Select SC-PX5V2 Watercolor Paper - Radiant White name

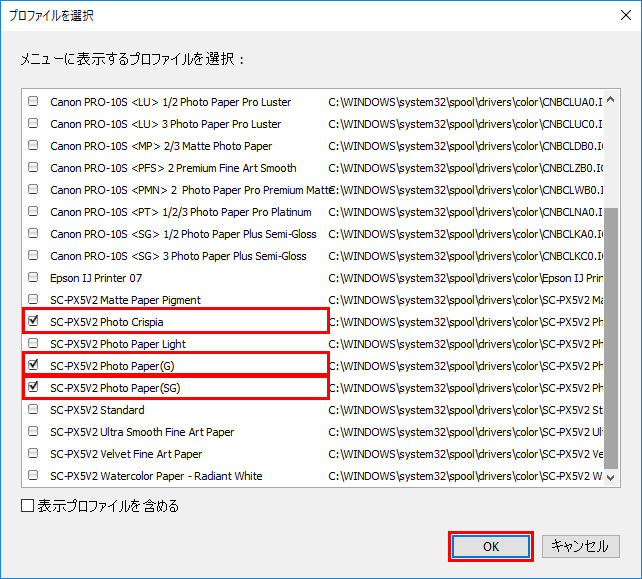[156, 476]
